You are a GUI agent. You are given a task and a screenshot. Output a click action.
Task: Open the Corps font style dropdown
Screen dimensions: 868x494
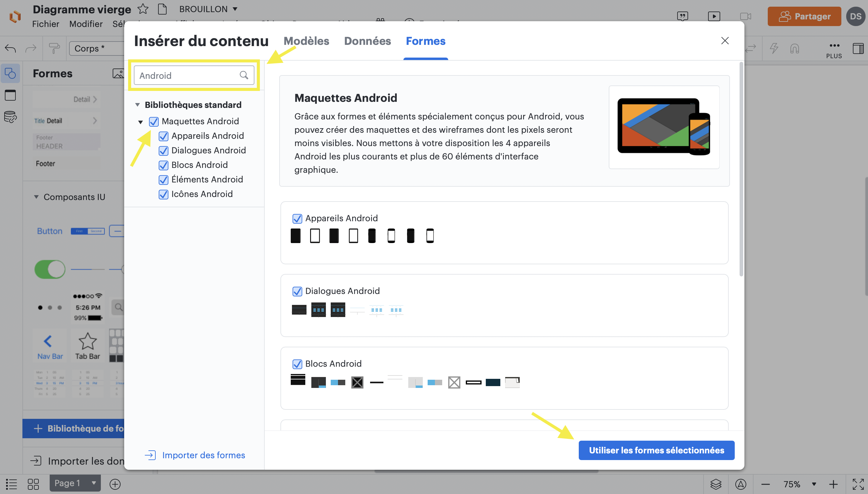click(97, 48)
